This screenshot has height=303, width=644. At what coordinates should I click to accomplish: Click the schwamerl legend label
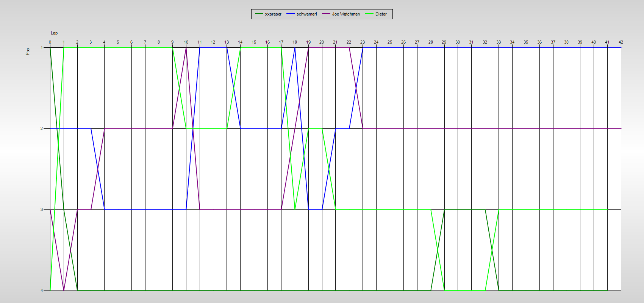click(x=306, y=14)
